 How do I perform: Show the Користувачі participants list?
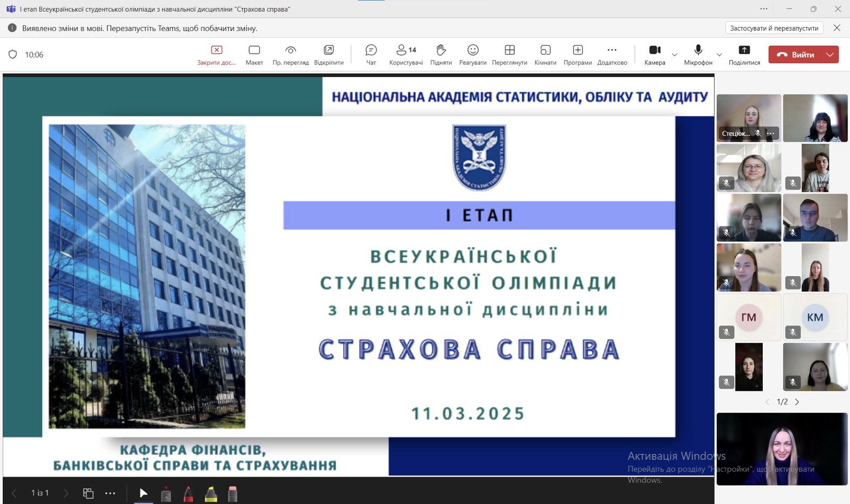(406, 55)
